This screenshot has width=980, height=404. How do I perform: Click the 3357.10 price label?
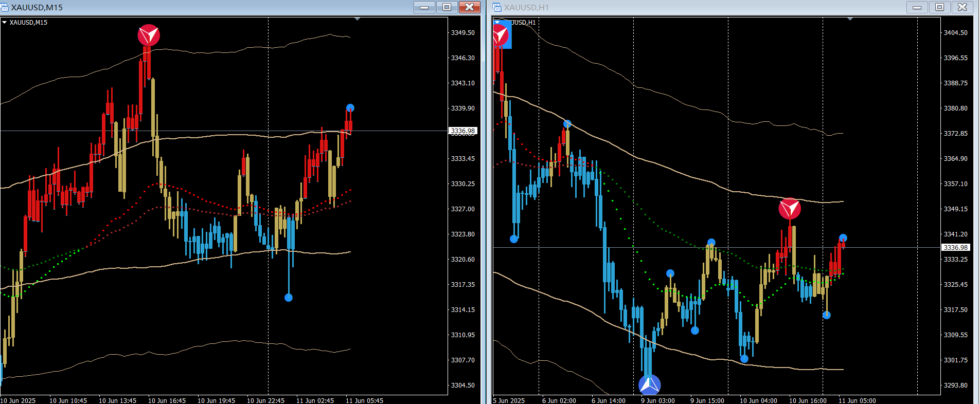(956, 183)
